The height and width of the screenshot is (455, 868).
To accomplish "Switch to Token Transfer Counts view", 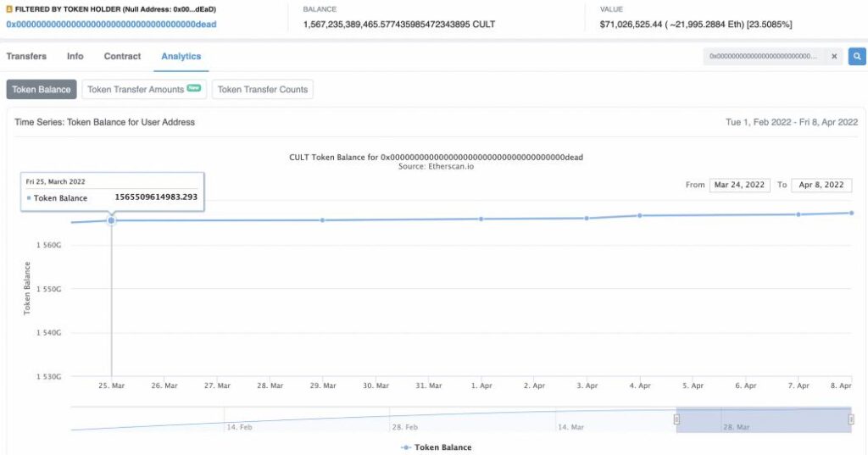I will [263, 89].
